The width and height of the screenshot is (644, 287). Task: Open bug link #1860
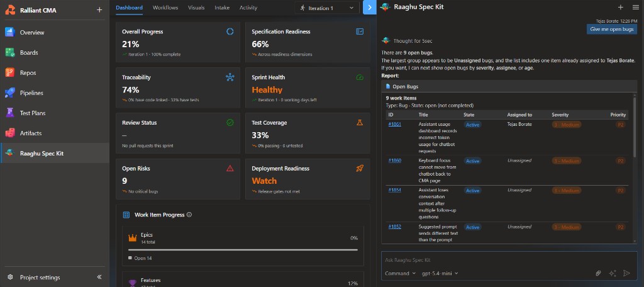pos(395,160)
